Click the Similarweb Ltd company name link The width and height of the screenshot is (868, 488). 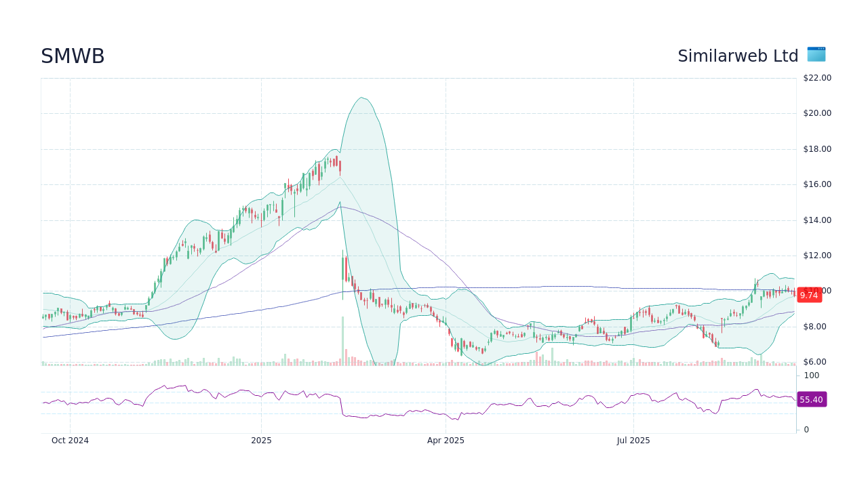(738, 56)
